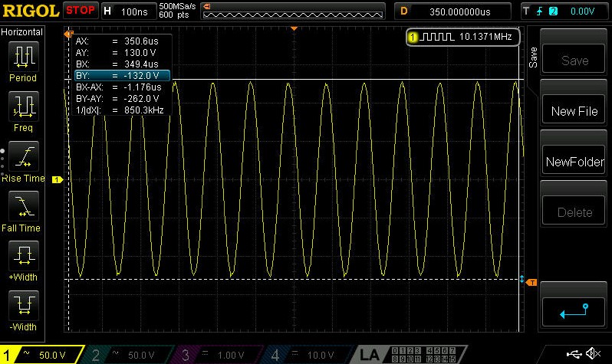Choose the Rise Time measurement

click(x=23, y=156)
